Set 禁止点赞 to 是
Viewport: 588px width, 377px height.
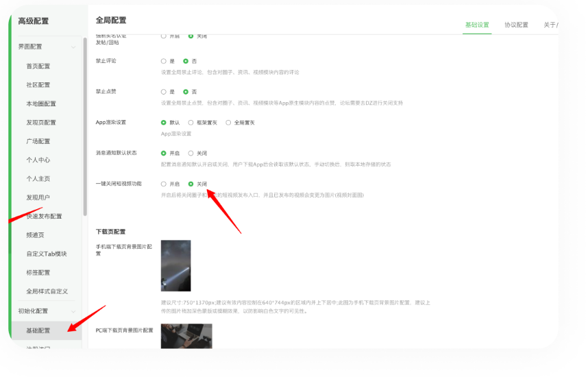(164, 92)
